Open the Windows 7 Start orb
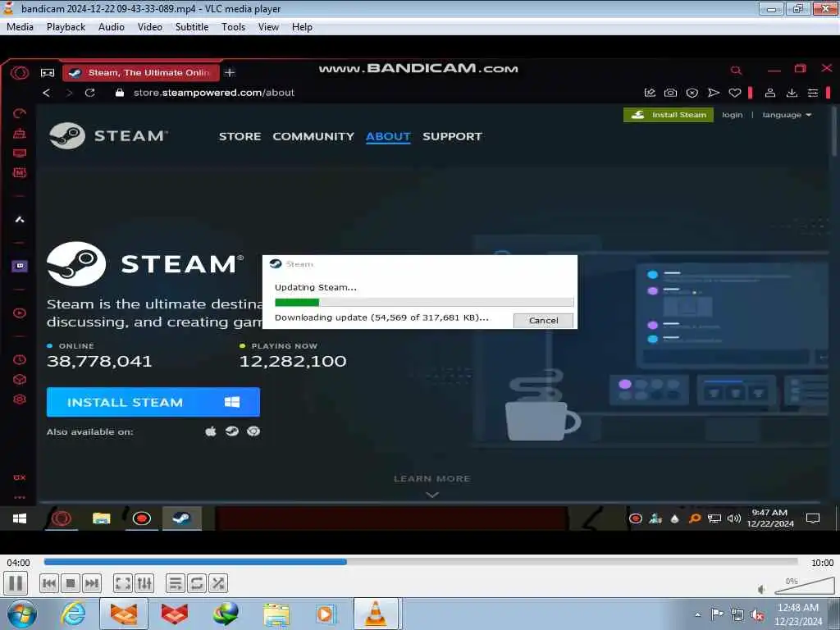The height and width of the screenshot is (630, 840). [x=21, y=614]
